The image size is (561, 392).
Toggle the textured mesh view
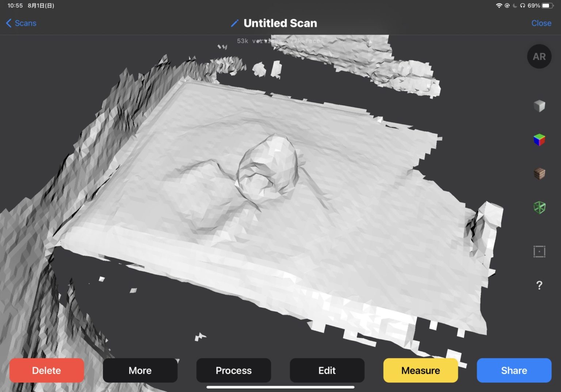tap(539, 174)
